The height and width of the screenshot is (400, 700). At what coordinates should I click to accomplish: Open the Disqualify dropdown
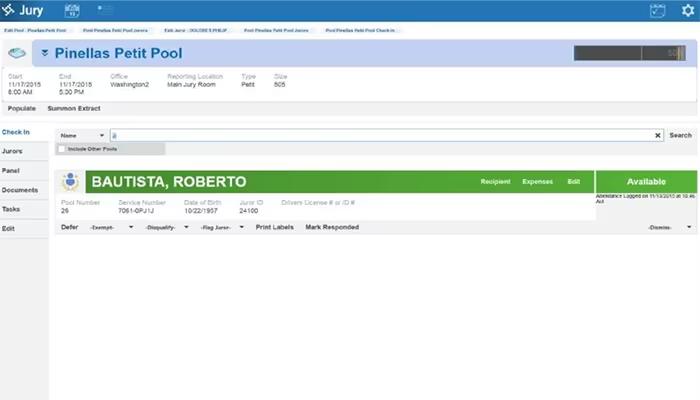[167, 227]
